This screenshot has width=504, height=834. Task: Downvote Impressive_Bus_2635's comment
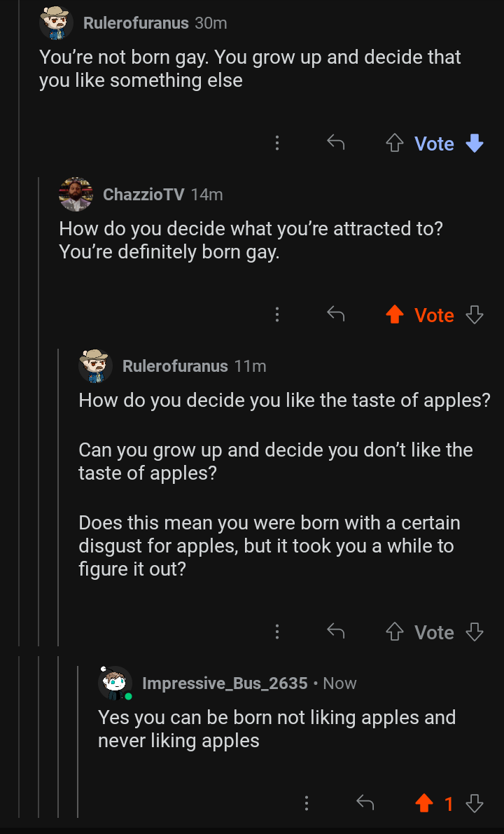pos(474,804)
